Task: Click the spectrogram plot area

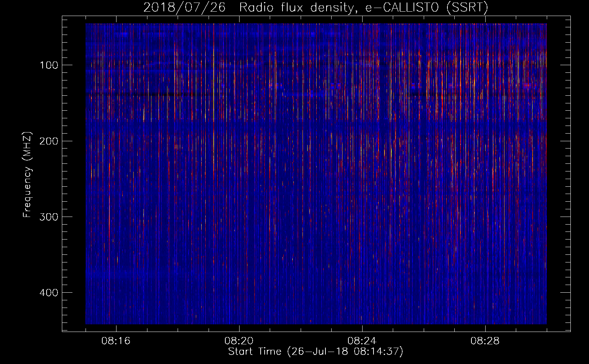Action: (x=316, y=174)
